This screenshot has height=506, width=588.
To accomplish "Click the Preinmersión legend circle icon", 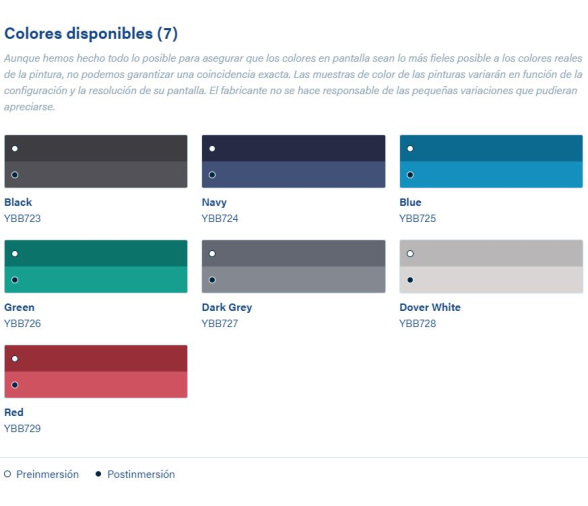I will tap(8, 474).
